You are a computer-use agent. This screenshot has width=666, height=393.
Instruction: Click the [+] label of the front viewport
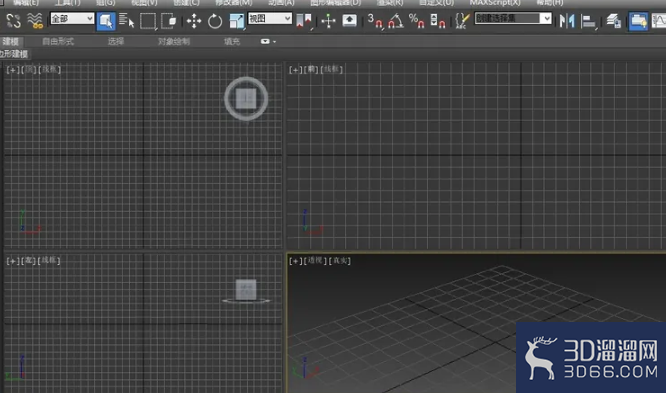pyautogui.click(x=295, y=70)
